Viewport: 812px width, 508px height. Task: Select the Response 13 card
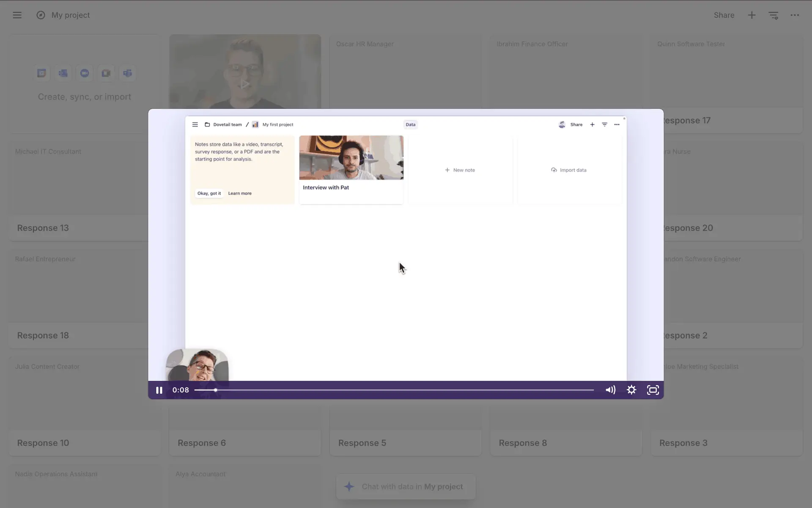click(x=43, y=228)
